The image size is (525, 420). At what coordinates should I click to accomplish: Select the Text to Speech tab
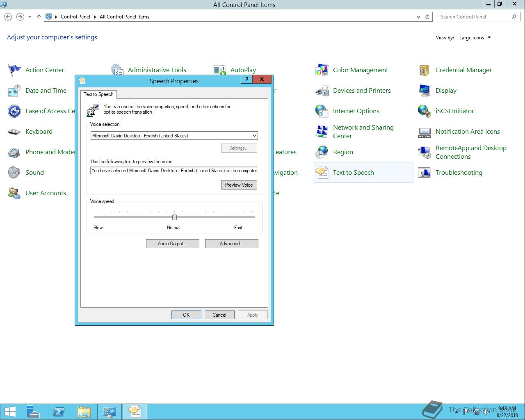[98, 94]
